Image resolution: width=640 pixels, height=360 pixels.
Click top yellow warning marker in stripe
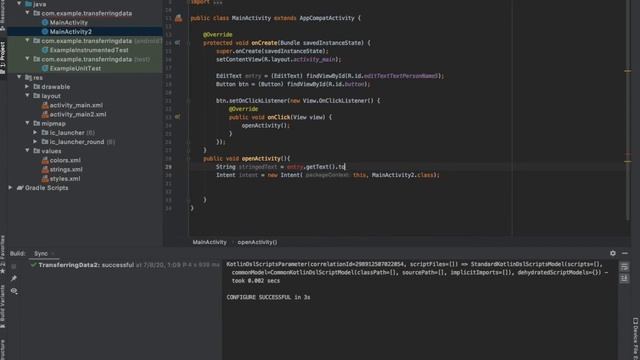pos(628,71)
